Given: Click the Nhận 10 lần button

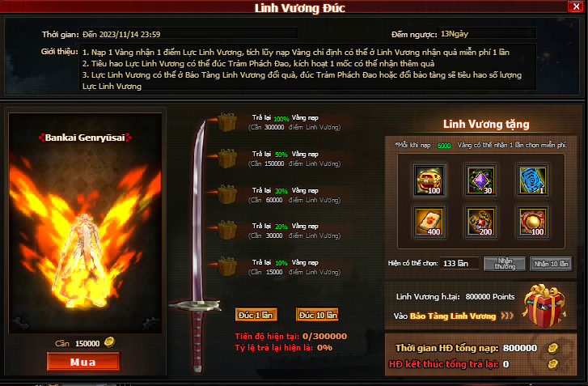Looking at the screenshot, I should click(551, 264).
